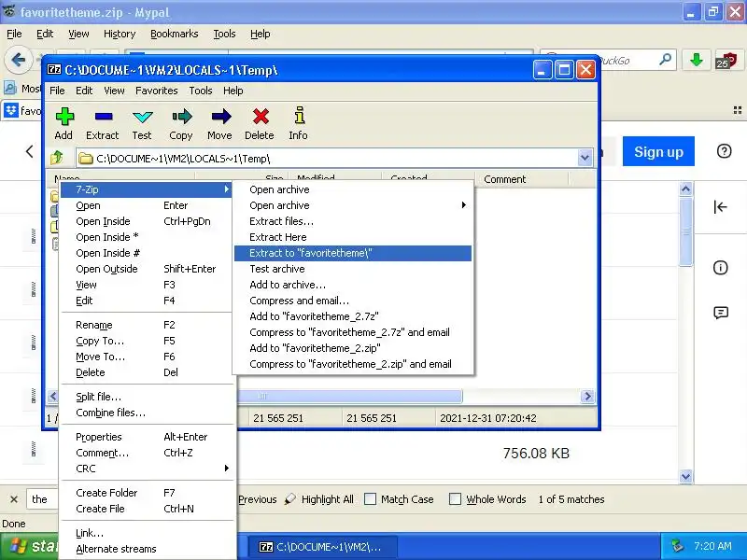Image resolution: width=747 pixels, height=560 pixels.
Task: Choose Properties in context menu
Action: click(x=147, y=437)
